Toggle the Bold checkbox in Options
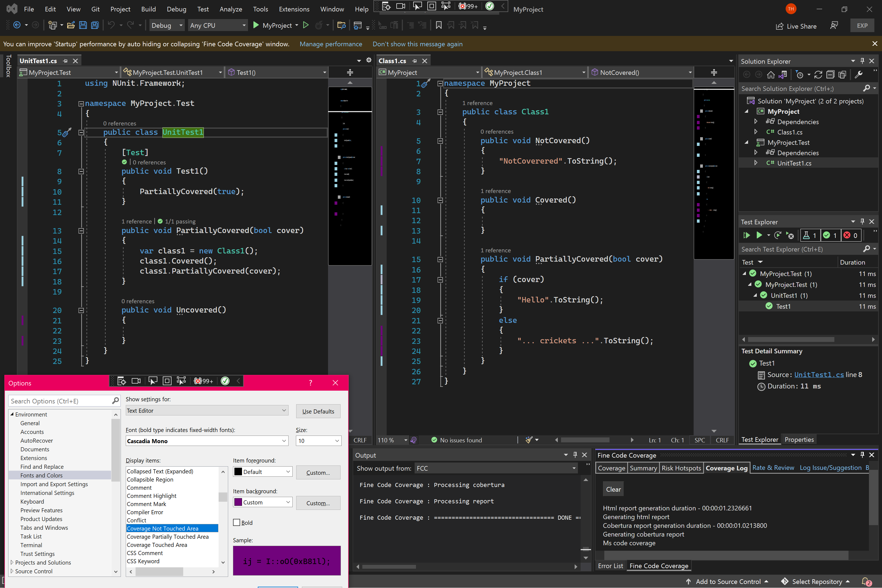Viewport: 882px width, 588px height. pyautogui.click(x=237, y=522)
